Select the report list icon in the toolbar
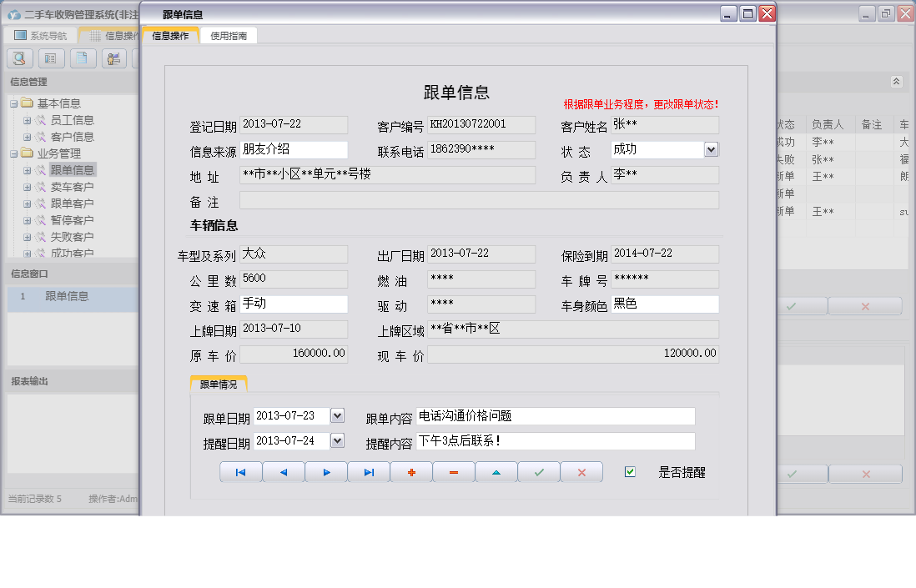Screen dimensions: 916x588 click(50, 58)
